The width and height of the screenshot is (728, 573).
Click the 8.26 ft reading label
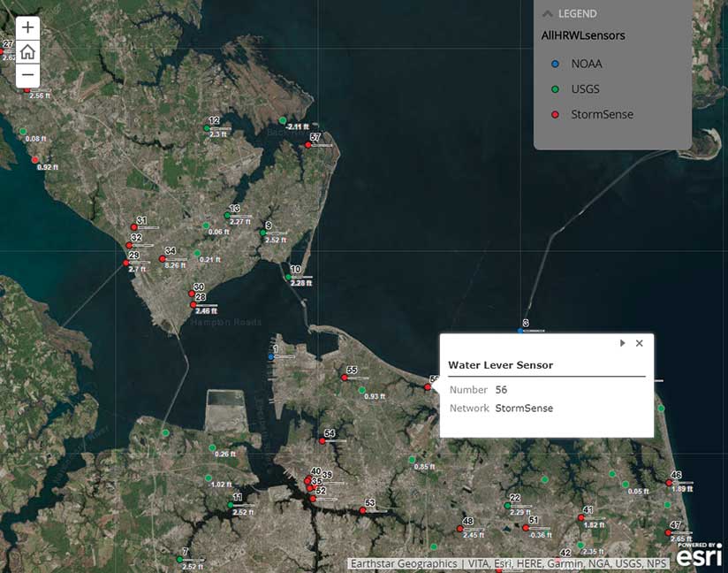[x=175, y=265]
